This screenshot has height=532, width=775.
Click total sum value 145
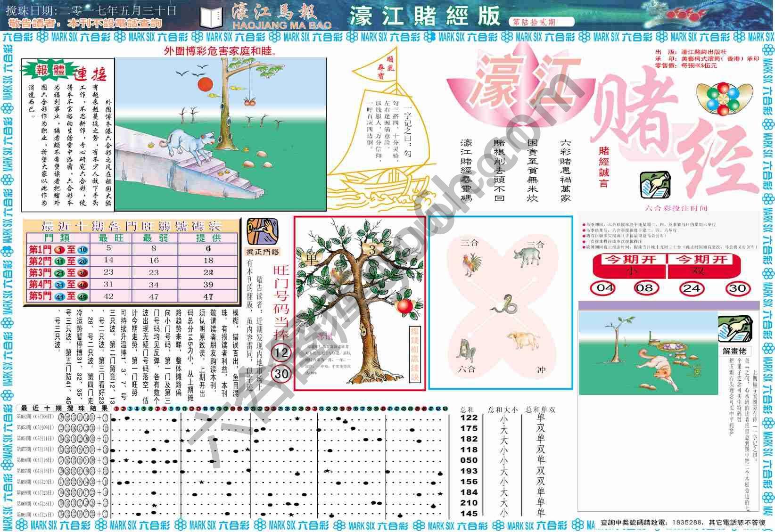pos(469,514)
